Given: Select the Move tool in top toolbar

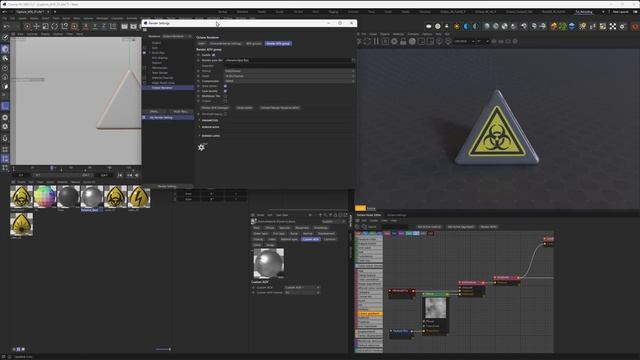Looking at the screenshot, I should coord(36,26).
